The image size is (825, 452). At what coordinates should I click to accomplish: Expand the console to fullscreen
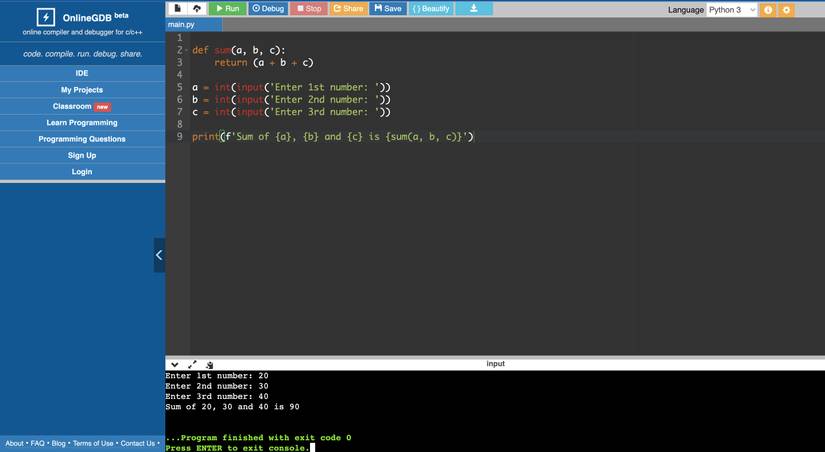[193, 365]
